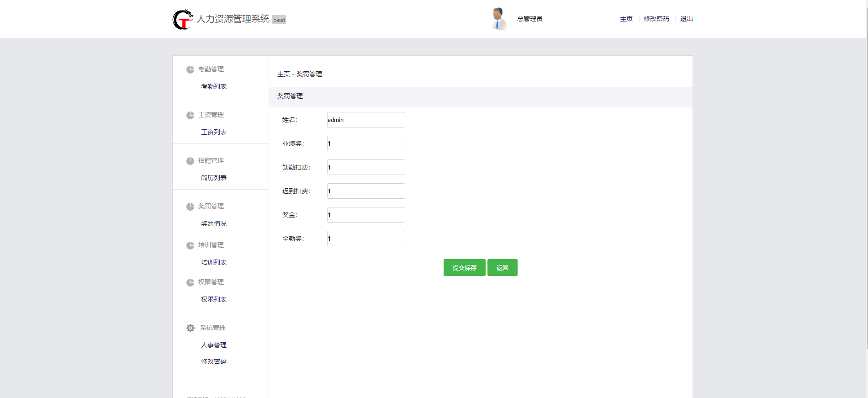This screenshot has width=868, height=398.
Task: Click the pie icon beside 招聘管理
Action: [x=190, y=161]
